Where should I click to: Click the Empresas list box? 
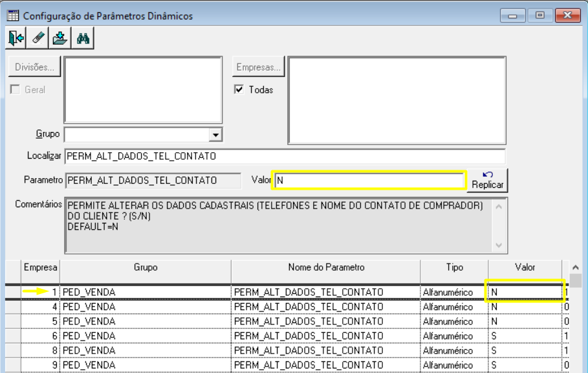pyautogui.click(x=397, y=100)
